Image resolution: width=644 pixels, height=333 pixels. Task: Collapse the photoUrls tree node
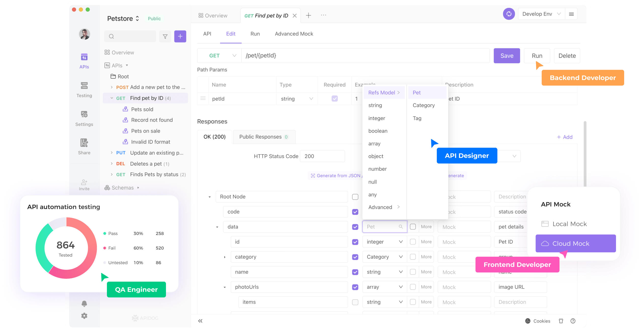click(224, 287)
